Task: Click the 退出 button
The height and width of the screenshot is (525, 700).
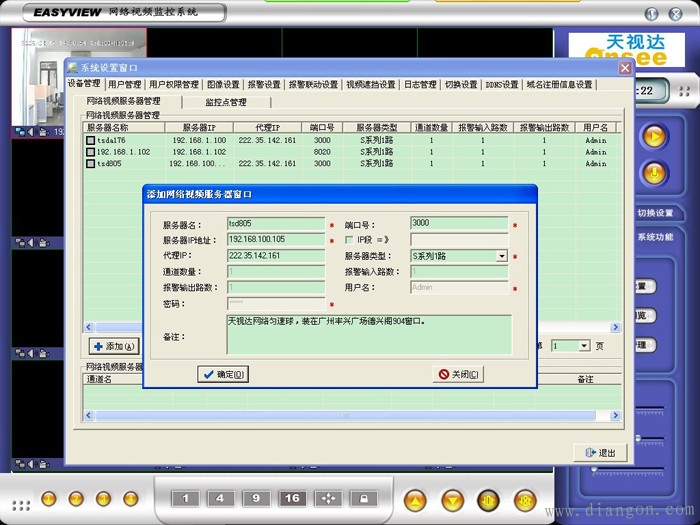Action: click(600, 453)
